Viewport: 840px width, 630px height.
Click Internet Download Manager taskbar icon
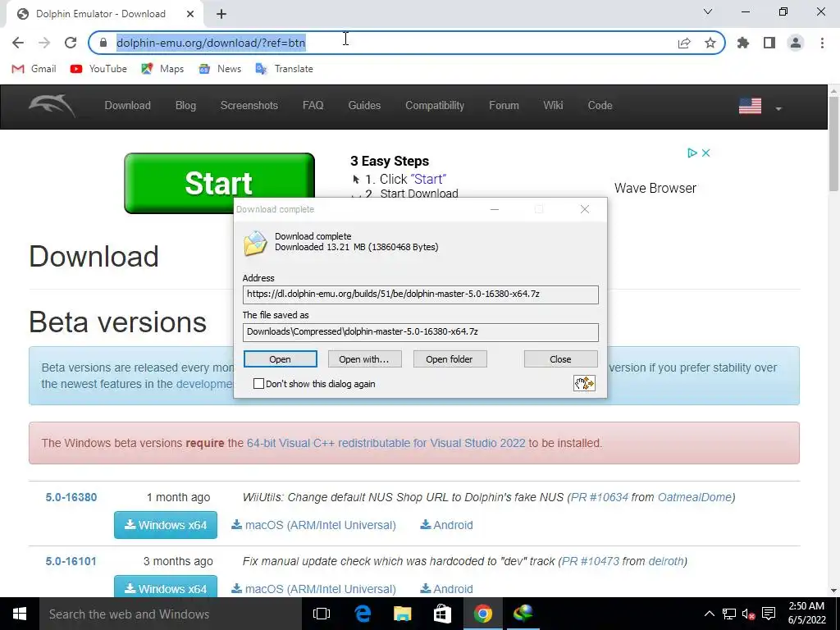pyautogui.click(x=523, y=614)
